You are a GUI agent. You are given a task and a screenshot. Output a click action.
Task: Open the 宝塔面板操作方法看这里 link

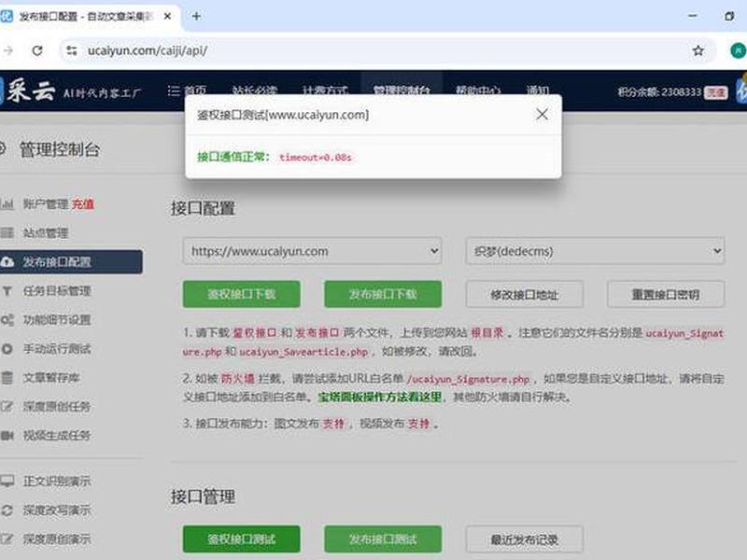pos(380,397)
